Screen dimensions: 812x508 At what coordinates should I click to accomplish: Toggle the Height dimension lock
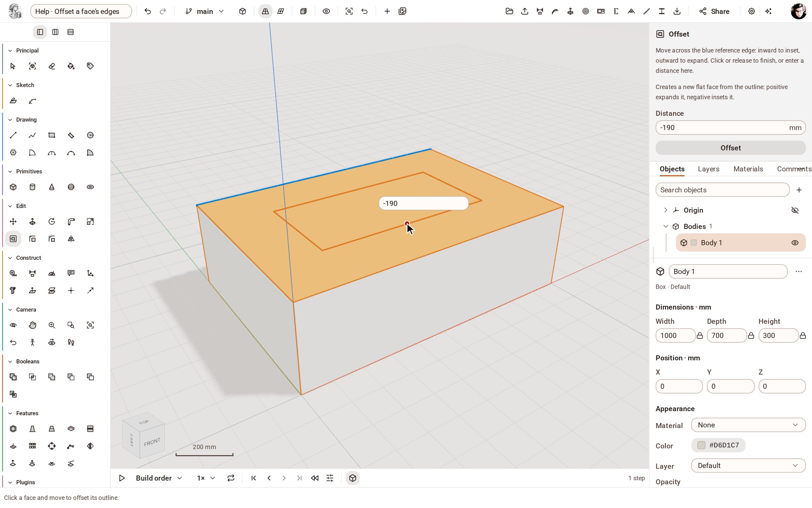click(x=803, y=336)
